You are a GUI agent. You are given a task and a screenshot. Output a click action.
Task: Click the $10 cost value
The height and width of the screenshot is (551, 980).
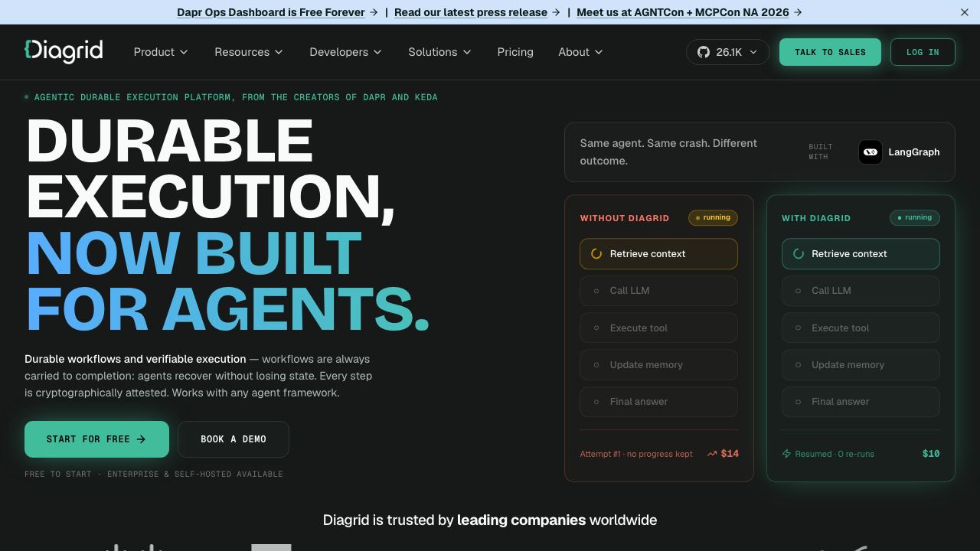click(x=931, y=454)
